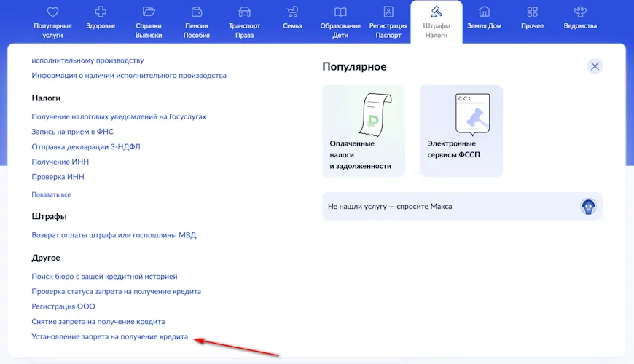Image resolution: width=634 pixels, height=364 pixels.
Task: Switch to Земля Дом tab label
Action: 484,26
